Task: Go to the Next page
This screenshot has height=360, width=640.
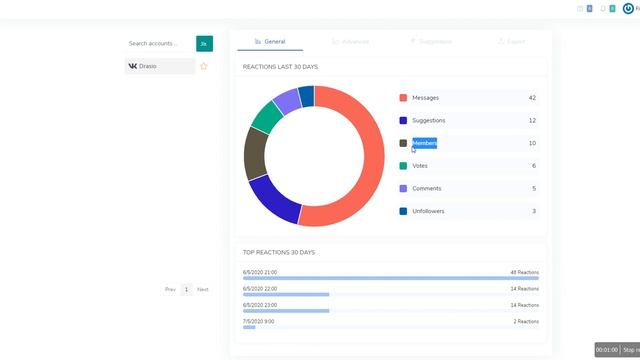Action: click(202, 289)
